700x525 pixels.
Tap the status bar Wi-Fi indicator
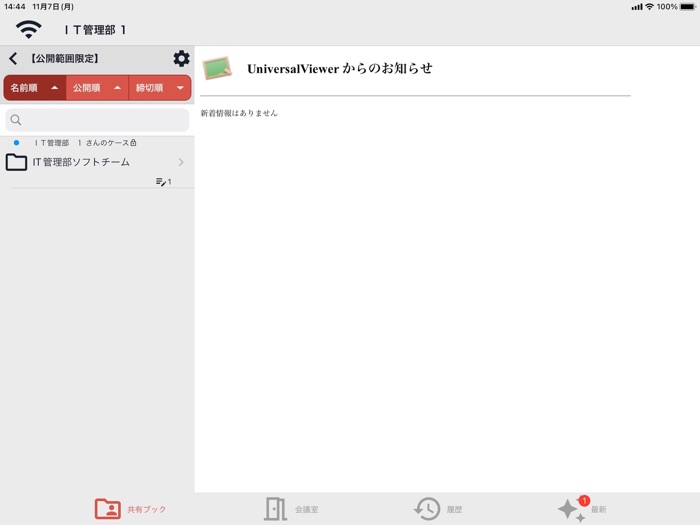pyautogui.click(x=650, y=7)
